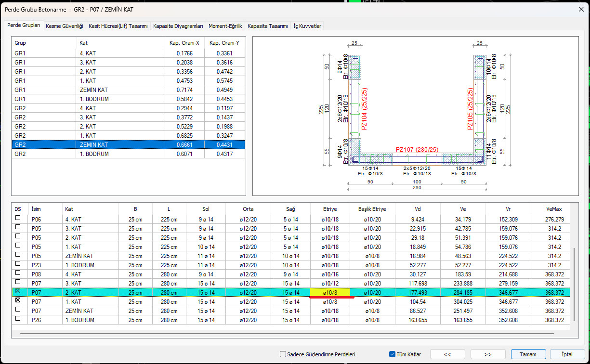Click the İsim column header

coord(45,209)
